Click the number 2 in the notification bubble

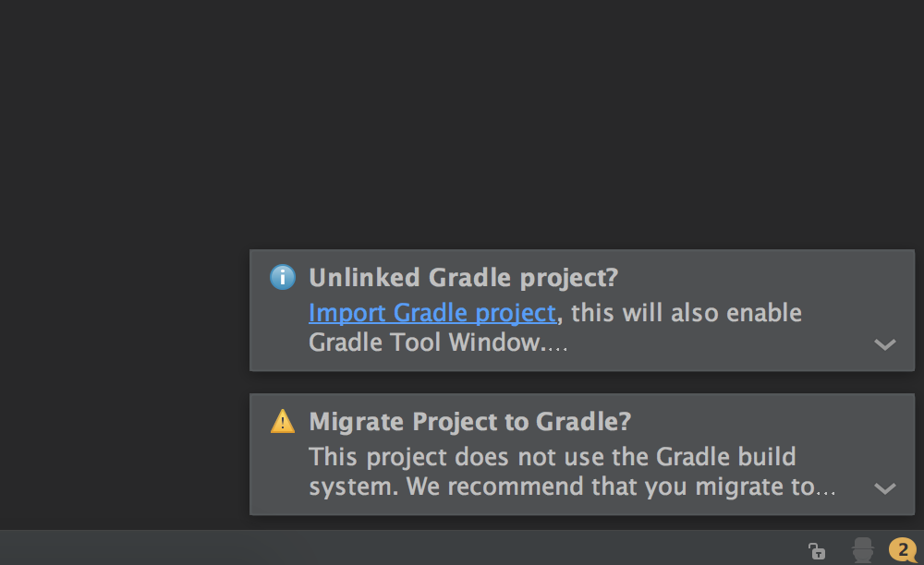click(901, 549)
